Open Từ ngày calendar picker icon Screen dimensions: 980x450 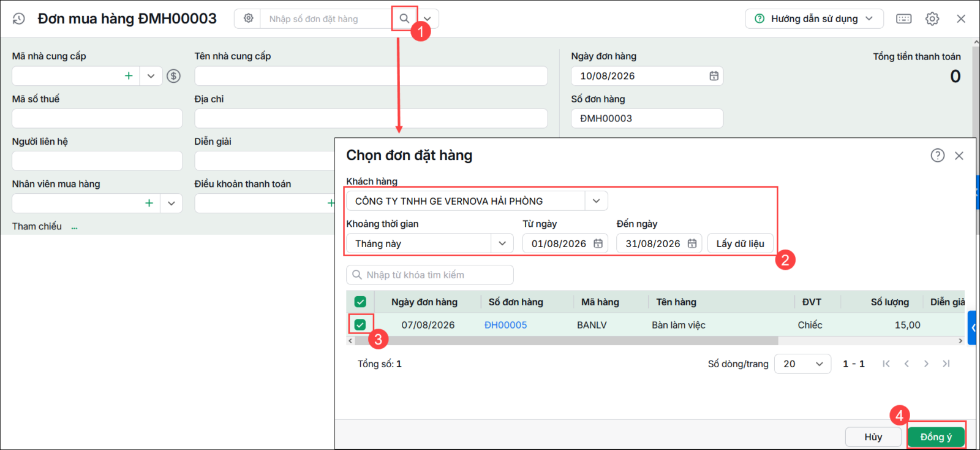[x=598, y=243]
